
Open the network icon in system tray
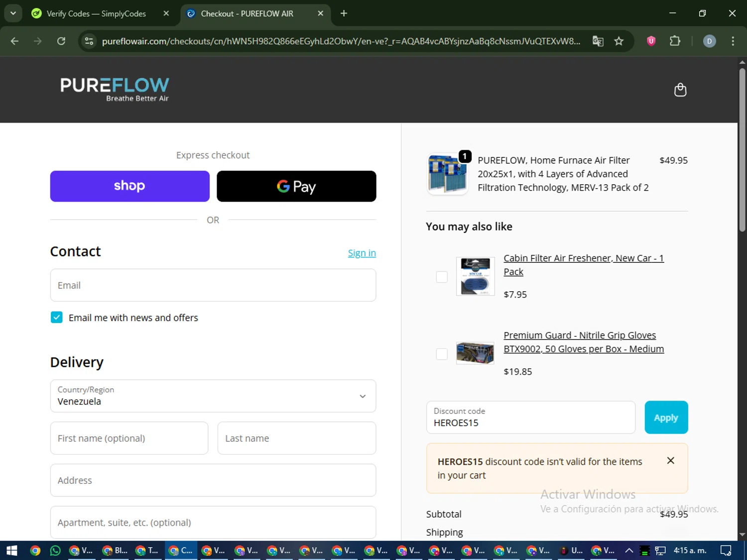660,551
